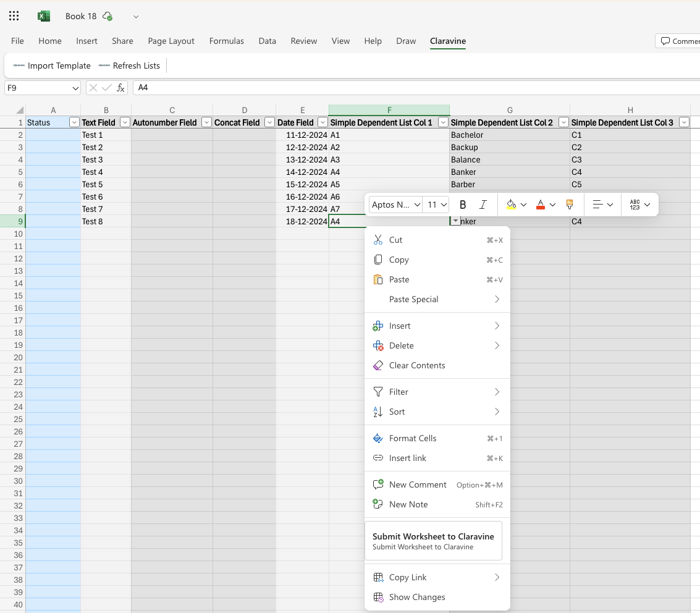Open the font color dropdown arrow

point(552,205)
